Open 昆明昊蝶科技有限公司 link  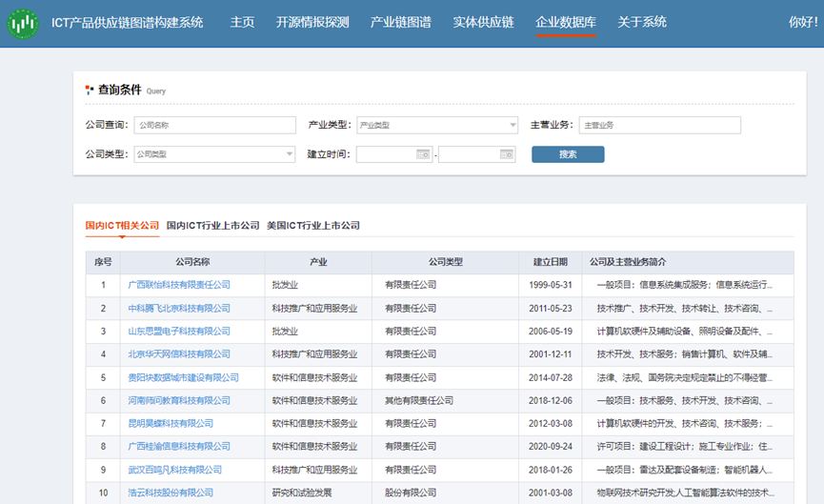tap(171, 424)
